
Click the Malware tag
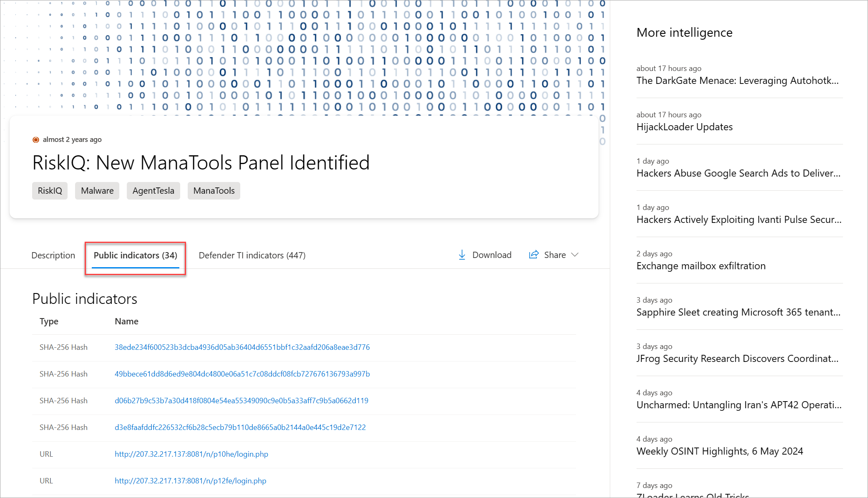pyautogui.click(x=97, y=191)
